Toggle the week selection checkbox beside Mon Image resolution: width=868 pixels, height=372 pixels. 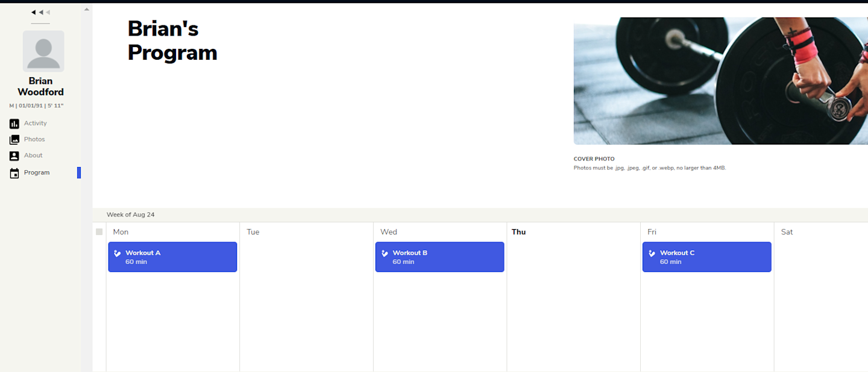99,232
